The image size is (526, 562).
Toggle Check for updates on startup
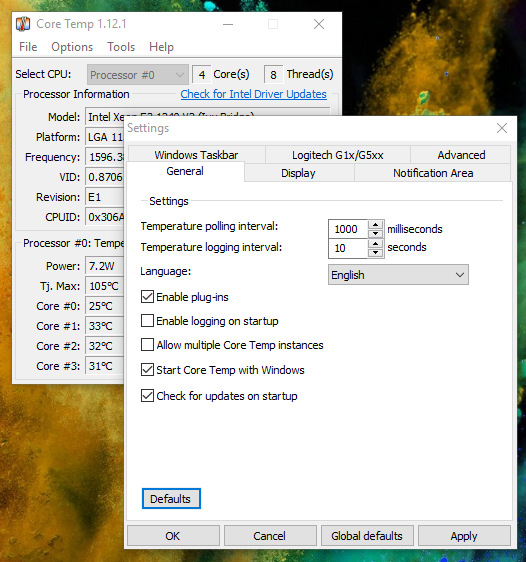pyautogui.click(x=147, y=396)
